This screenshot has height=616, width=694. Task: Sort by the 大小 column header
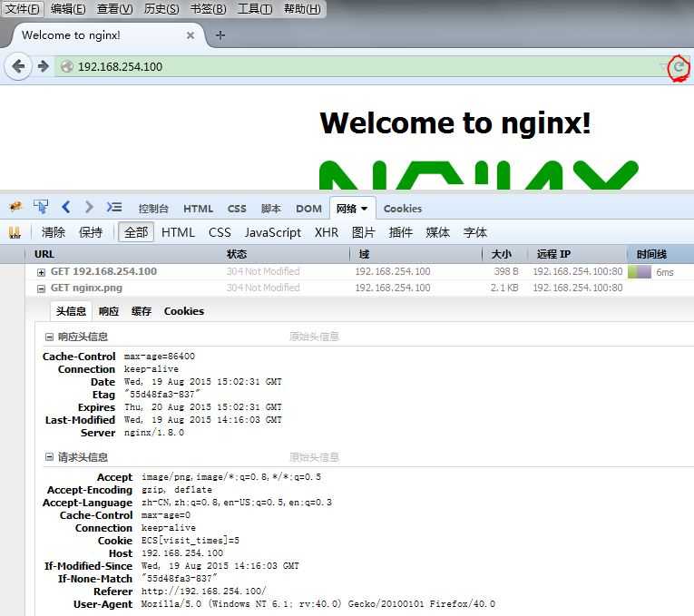[x=504, y=254]
